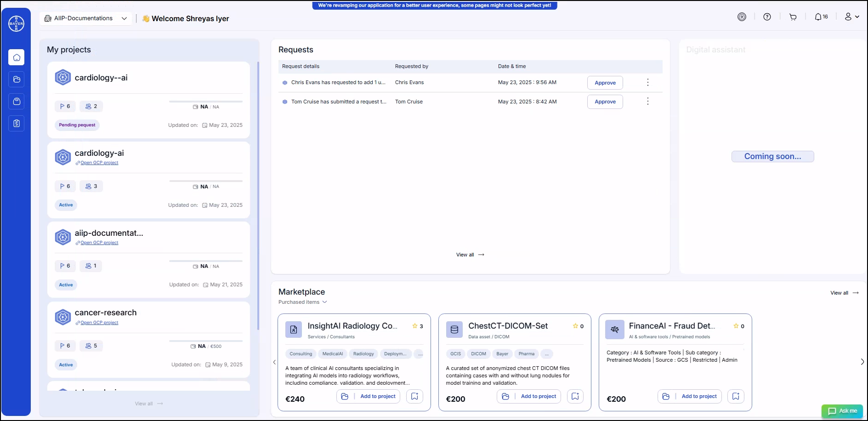This screenshot has width=868, height=421.
Task: Click the target settings icon in header
Action: (x=742, y=17)
